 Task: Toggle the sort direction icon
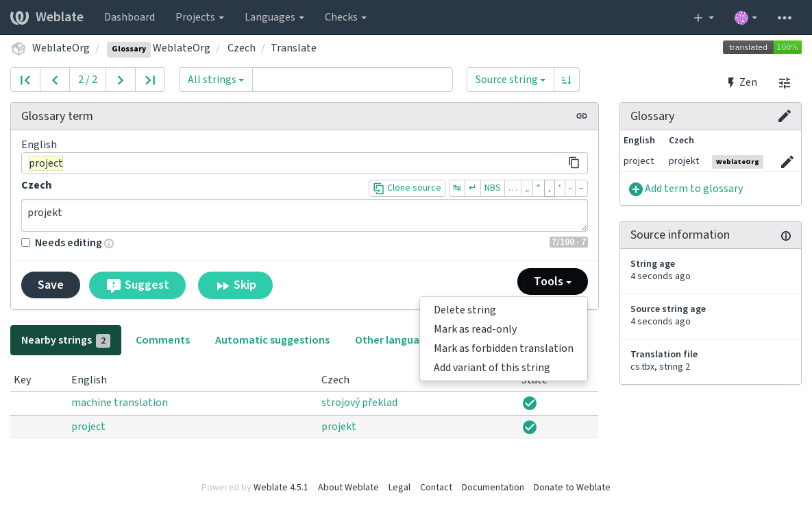pyautogui.click(x=567, y=80)
